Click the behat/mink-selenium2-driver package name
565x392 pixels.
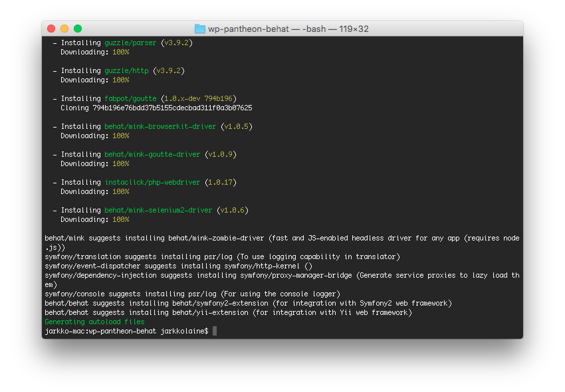(x=158, y=210)
